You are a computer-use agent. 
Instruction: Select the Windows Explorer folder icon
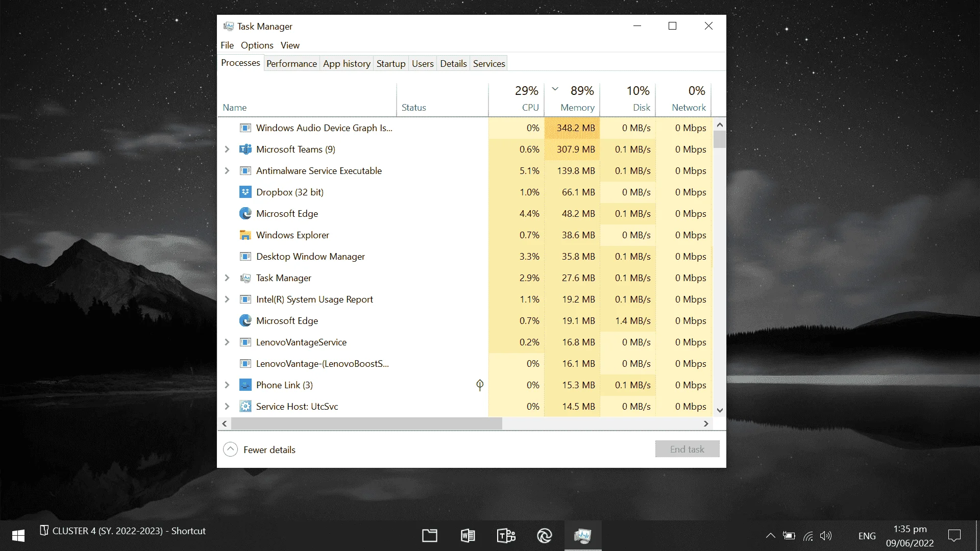tap(246, 235)
